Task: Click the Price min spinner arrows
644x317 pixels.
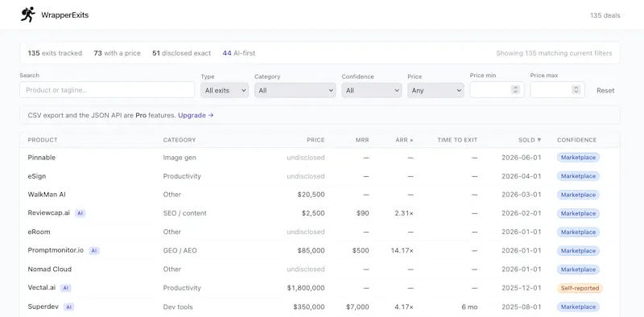Action: coord(515,89)
